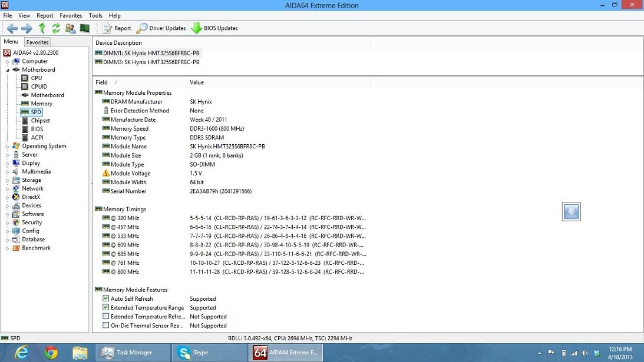Image resolution: width=644 pixels, height=362 pixels.
Task: Click the blue download arrow overlay icon
Action: pyautogui.click(x=572, y=212)
